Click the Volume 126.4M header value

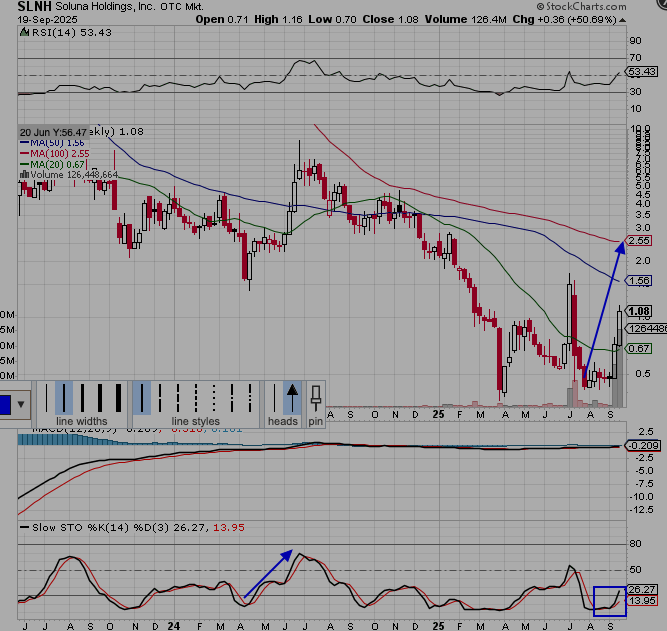(465, 20)
